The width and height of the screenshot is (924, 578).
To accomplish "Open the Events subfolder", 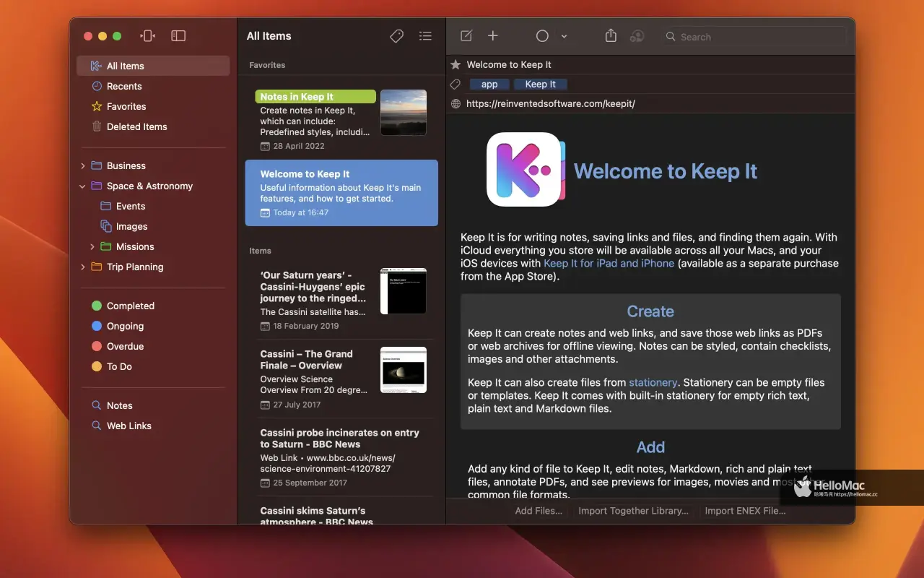I will click(x=131, y=206).
